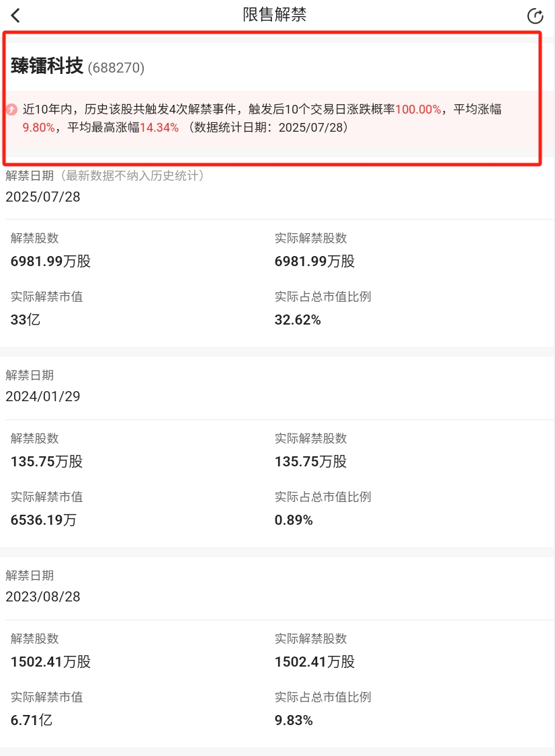Tap the stock code (688270)
The width and height of the screenshot is (555, 756).
[x=116, y=67]
